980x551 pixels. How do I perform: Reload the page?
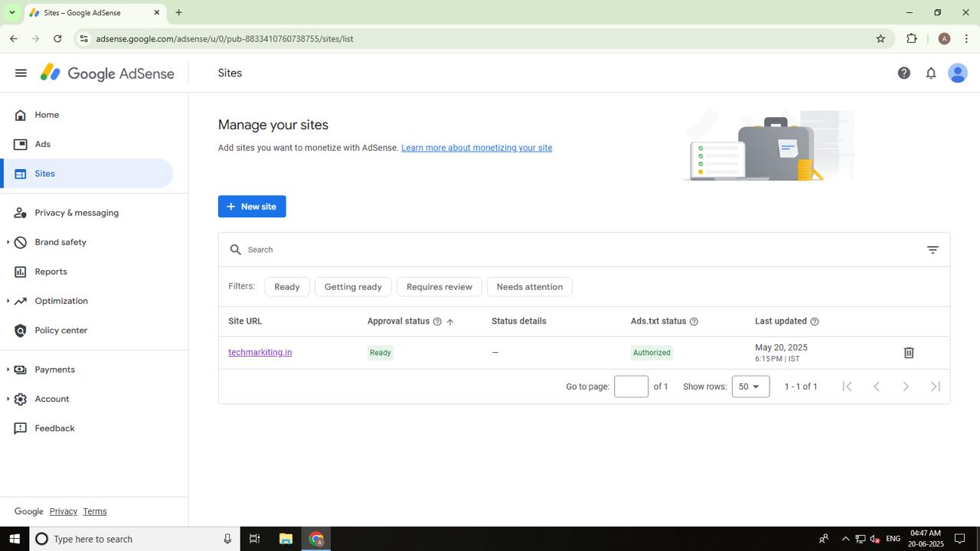57,38
